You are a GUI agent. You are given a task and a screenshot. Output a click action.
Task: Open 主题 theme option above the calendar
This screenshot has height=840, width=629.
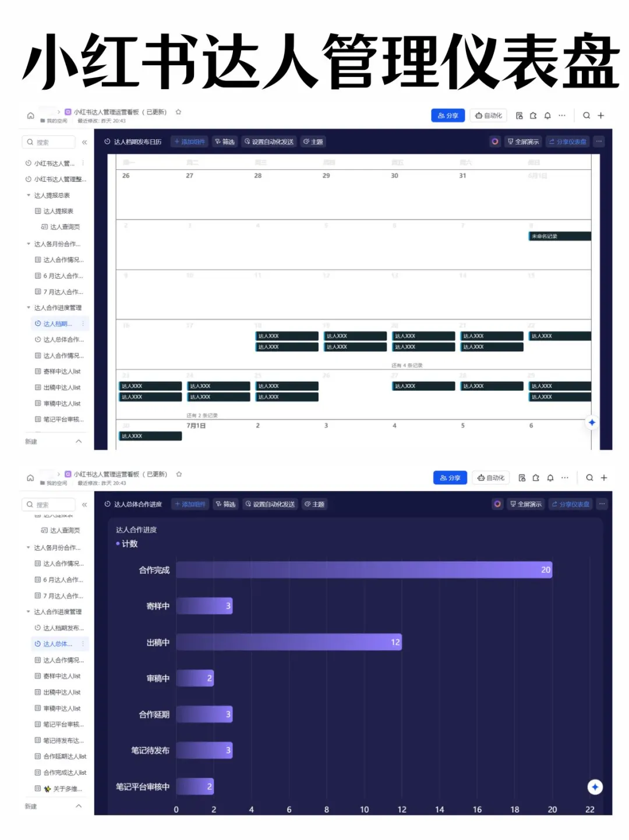313,141
